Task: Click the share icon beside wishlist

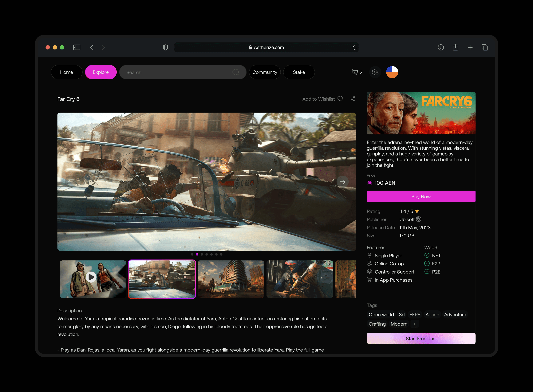Action: tap(353, 99)
